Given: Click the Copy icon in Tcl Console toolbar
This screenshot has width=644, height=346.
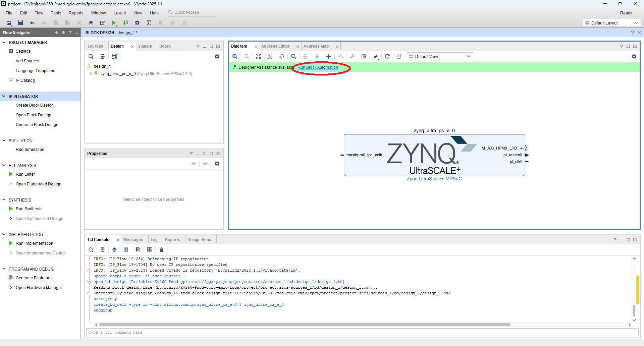Looking at the screenshot, I should pyautogui.click(x=138, y=250).
